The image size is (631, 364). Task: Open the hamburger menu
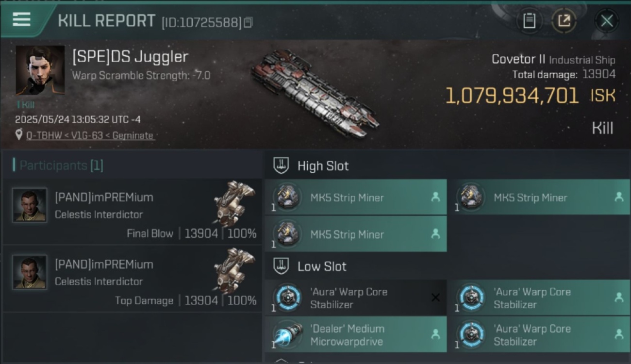click(x=22, y=20)
